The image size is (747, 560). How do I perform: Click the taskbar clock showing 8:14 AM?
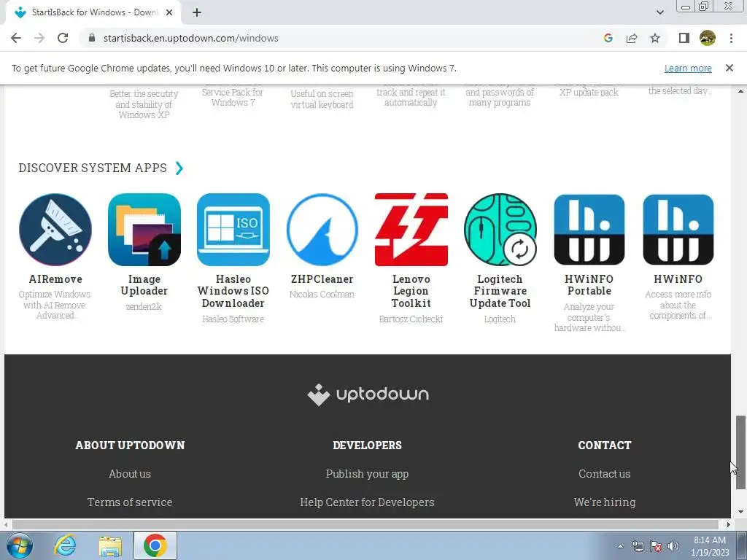pos(710,546)
